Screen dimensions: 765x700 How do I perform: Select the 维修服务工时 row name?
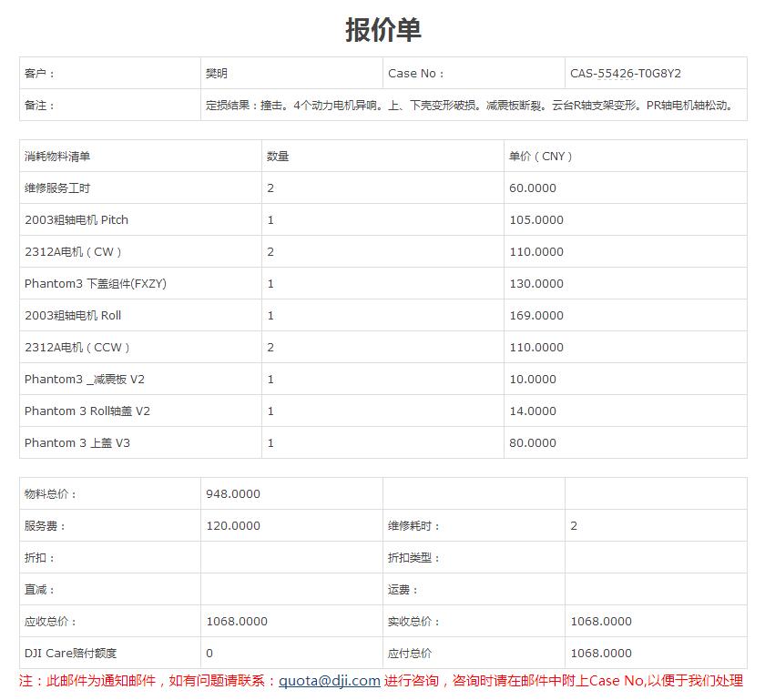(x=57, y=188)
